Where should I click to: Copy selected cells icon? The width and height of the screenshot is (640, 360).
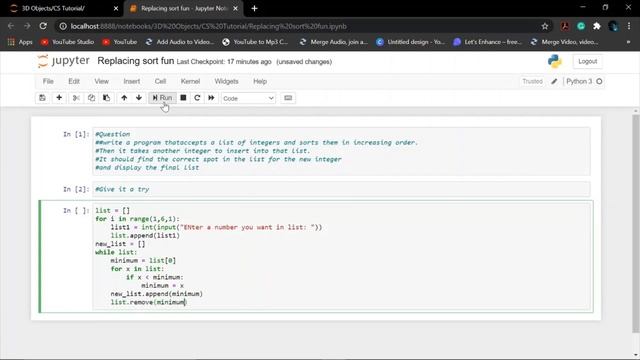point(91,98)
